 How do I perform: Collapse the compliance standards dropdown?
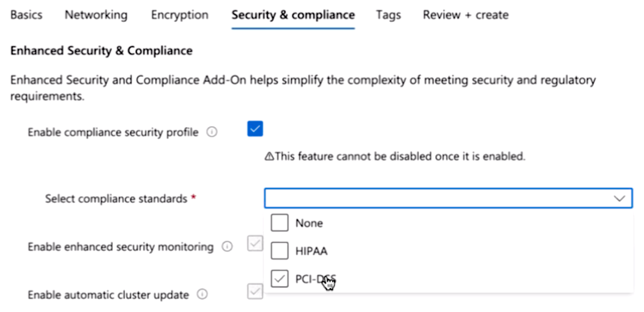click(x=620, y=198)
